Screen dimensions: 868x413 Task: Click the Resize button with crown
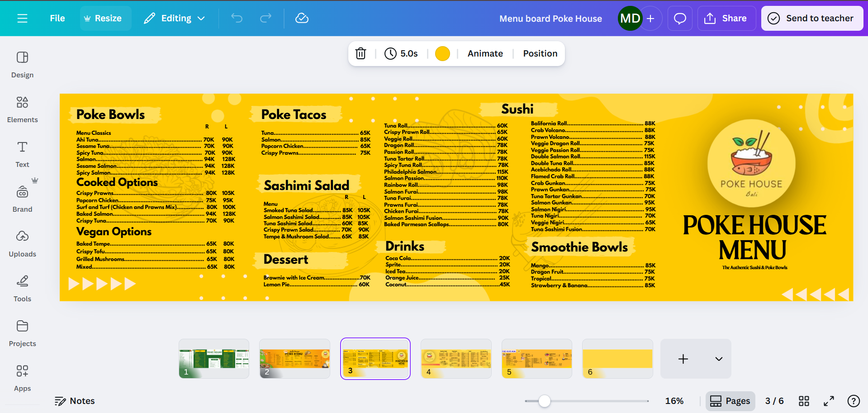click(x=106, y=18)
